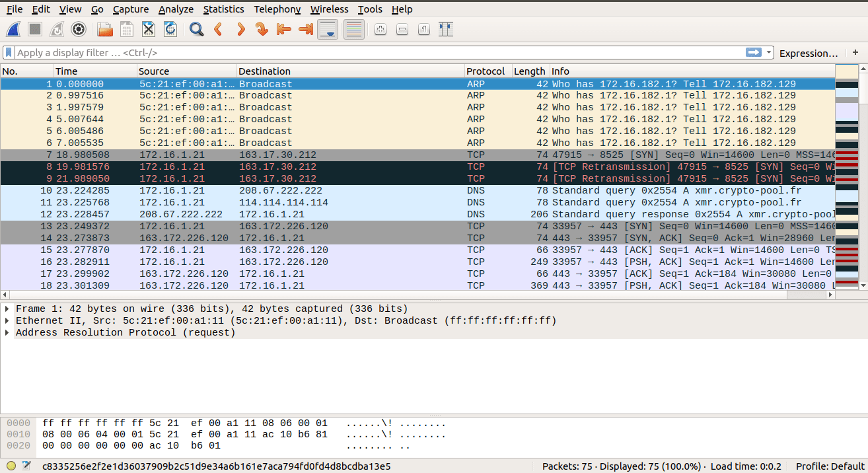
Task: Zoom in the main window text
Action: pyautogui.click(x=380, y=29)
